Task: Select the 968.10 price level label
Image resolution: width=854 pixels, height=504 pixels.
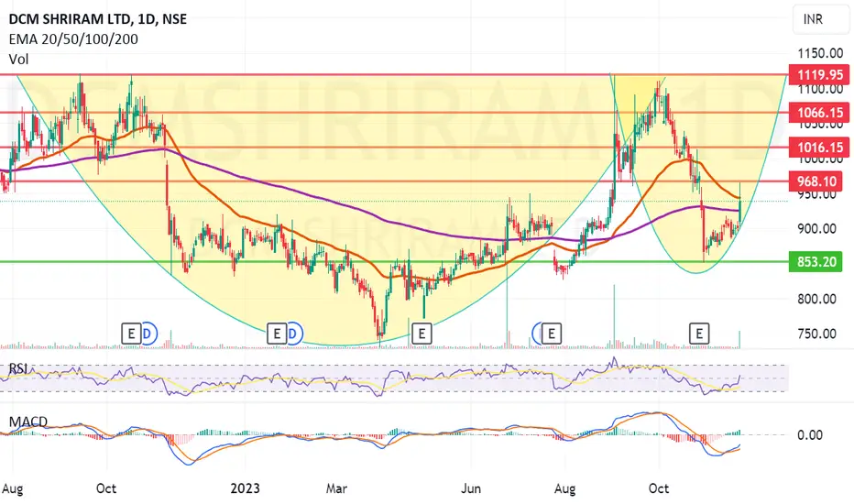Action: click(816, 181)
